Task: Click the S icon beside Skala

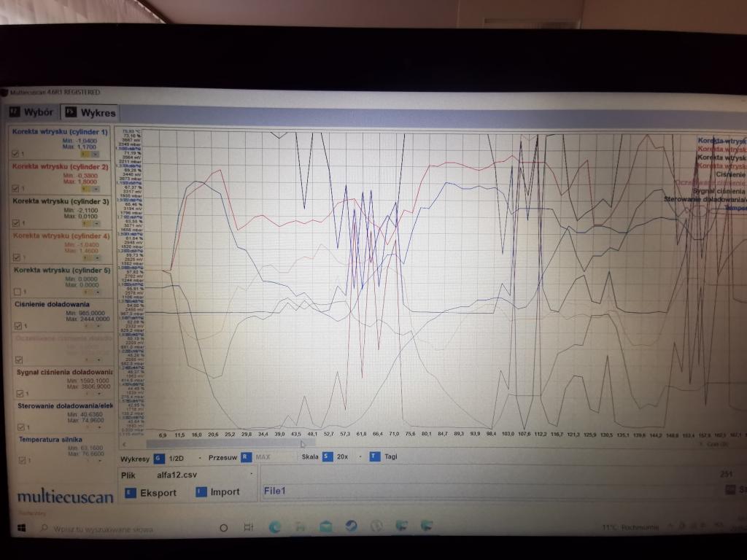Action: [328, 456]
